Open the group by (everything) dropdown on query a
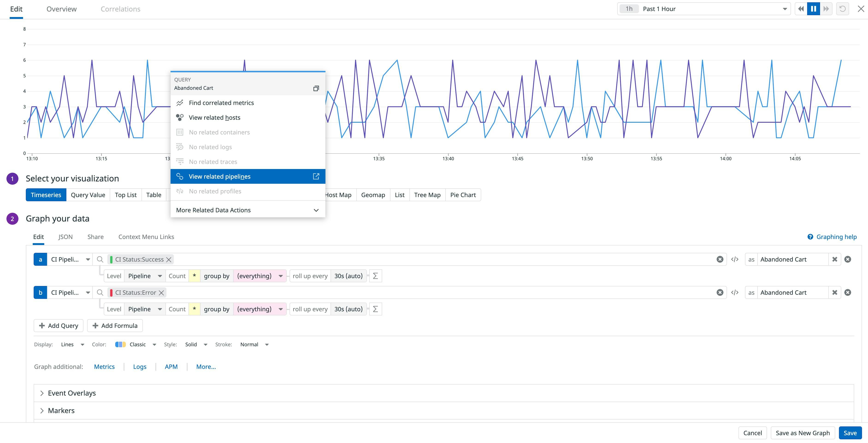 click(x=260, y=276)
